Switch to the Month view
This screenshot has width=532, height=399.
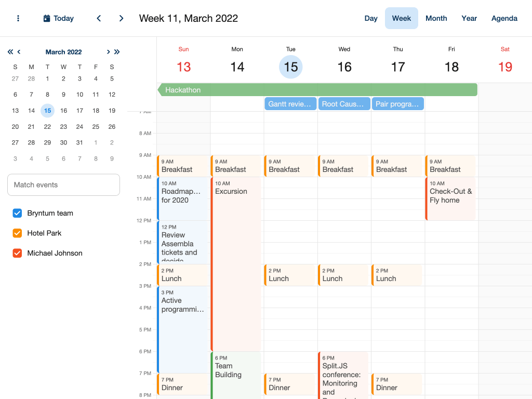click(436, 18)
